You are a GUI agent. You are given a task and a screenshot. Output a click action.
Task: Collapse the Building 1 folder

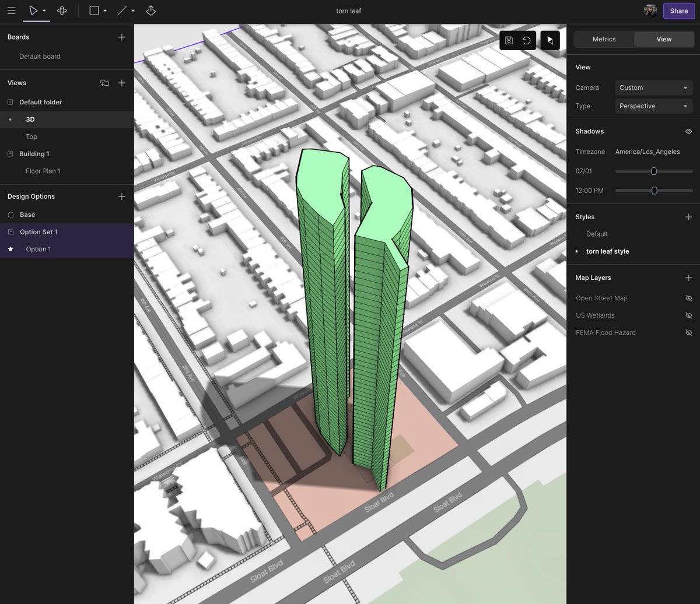[x=10, y=154]
